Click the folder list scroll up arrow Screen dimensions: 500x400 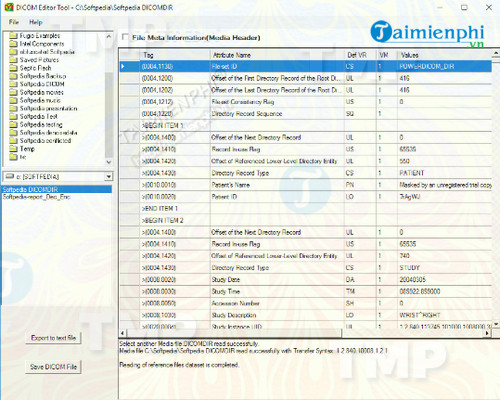tap(109, 36)
